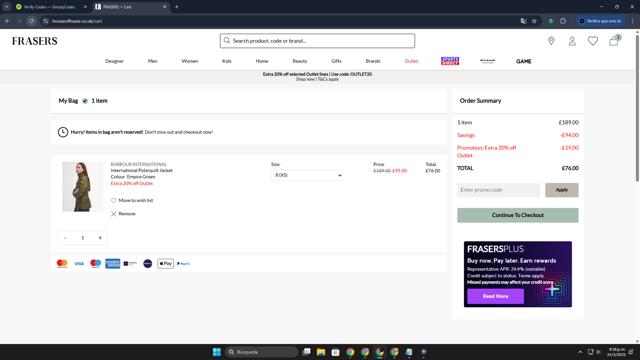This screenshot has height=360, width=640.
Task: Reload the page with refresh icon
Action: pos(31,21)
